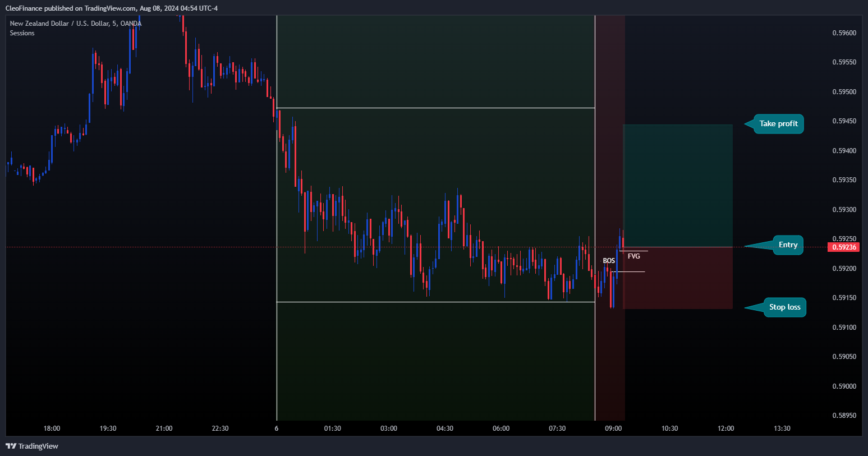The height and width of the screenshot is (456, 868).
Task: Click the 0.59100 price axis label
Action: (x=844, y=328)
